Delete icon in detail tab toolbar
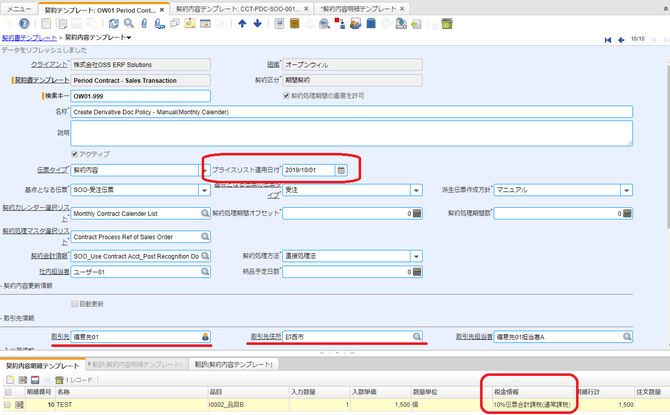 59,380
